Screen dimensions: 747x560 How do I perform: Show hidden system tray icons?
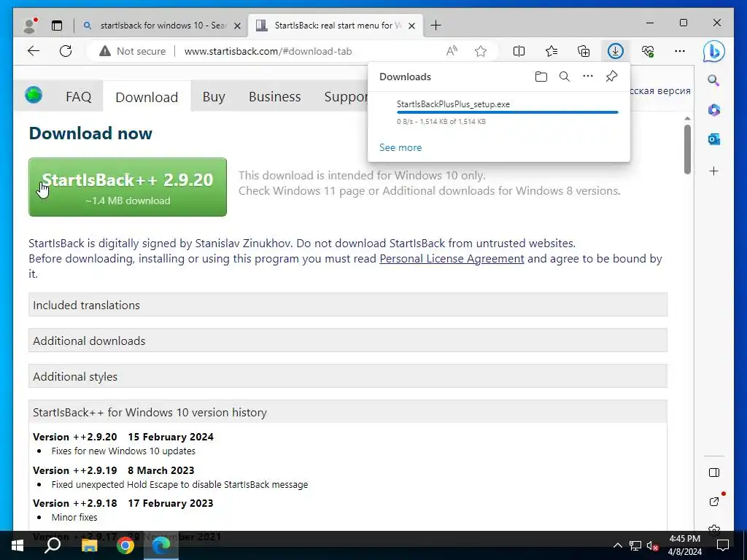click(617, 545)
